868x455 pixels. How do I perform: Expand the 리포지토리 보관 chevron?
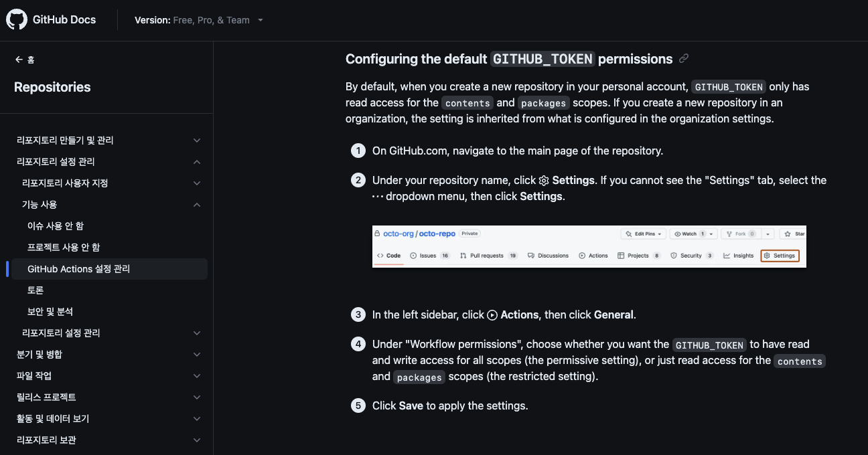tap(197, 440)
